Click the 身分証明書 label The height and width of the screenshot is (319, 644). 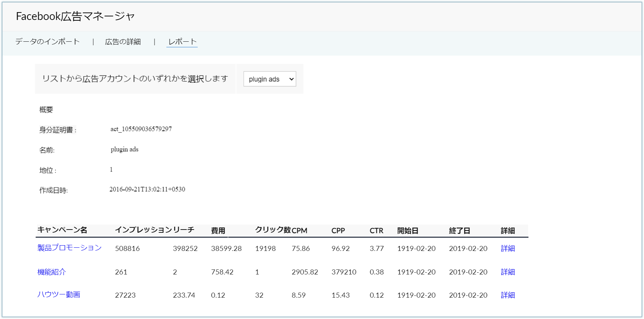click(58, 130)
